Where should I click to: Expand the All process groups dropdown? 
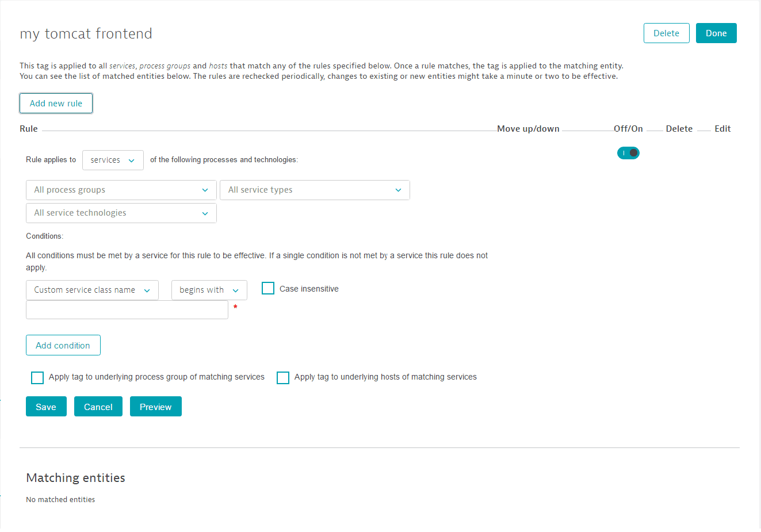(121, 190)
